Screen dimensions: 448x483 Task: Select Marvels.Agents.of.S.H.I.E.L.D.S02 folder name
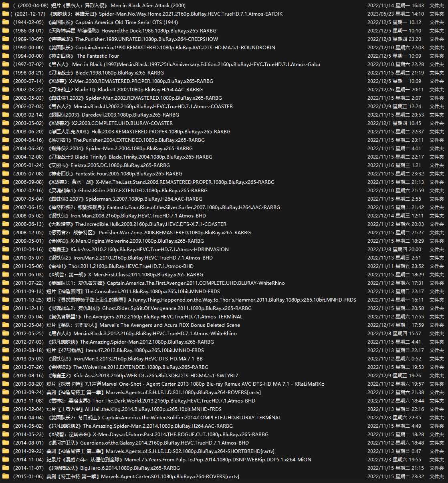pyautogui.click(x=143, y=451)
